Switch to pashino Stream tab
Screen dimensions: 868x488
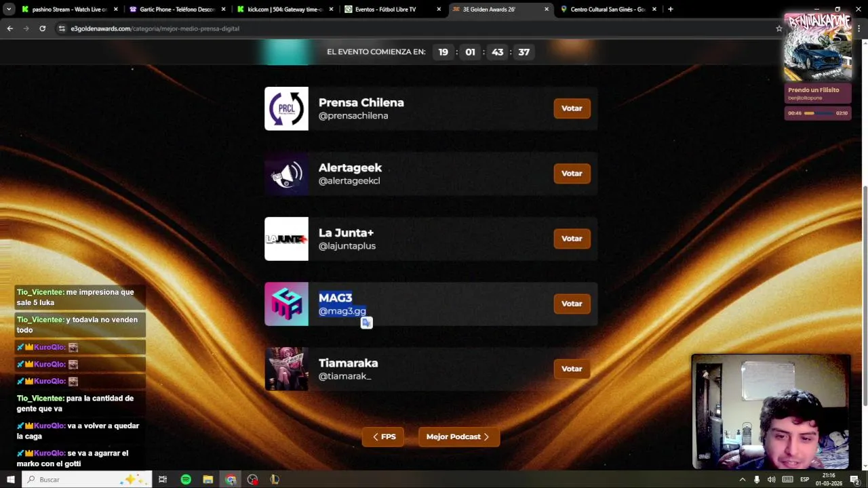pyautogui.click(x=68, y=9)
